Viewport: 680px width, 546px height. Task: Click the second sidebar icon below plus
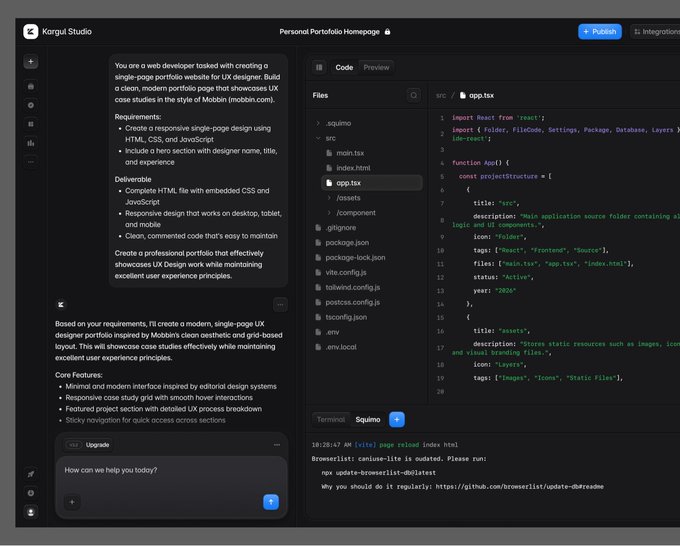click(x=31, y=86)
